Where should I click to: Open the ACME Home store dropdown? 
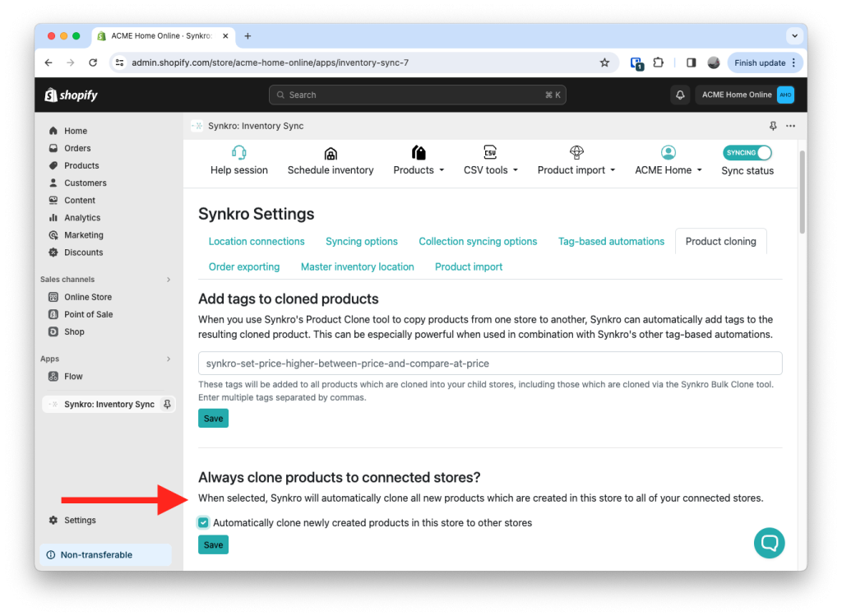pos(668,160)
